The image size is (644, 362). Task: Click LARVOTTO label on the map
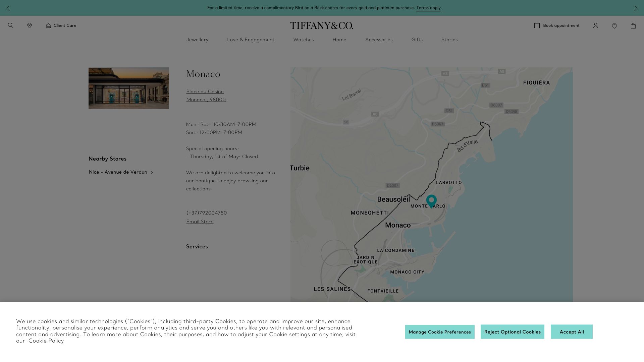click(449, 183)
